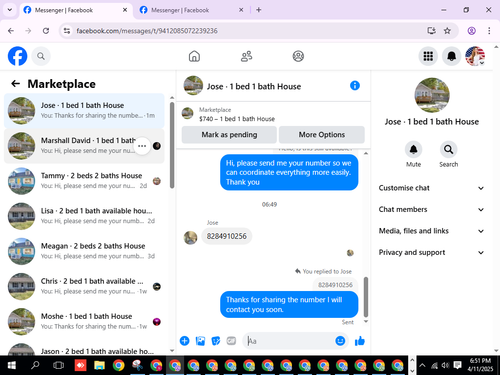
Task: Go back using the Marketplace arrow
Action: 15,84
